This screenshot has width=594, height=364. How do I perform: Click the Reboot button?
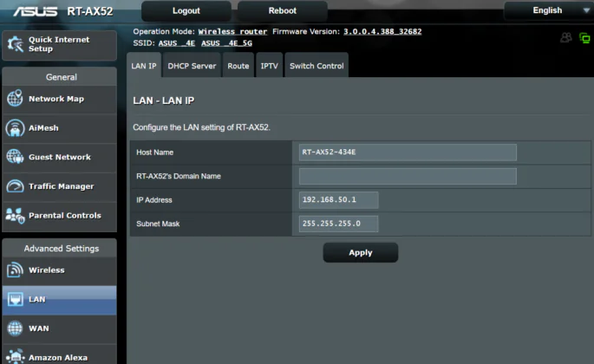click(x=283, y=11)
